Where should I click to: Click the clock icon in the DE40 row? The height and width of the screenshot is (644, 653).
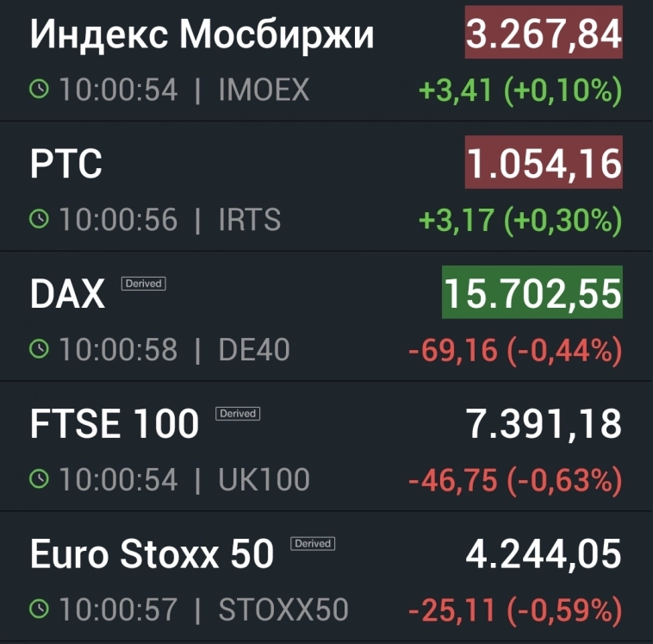pyautogui.click(x=40, y=349)
